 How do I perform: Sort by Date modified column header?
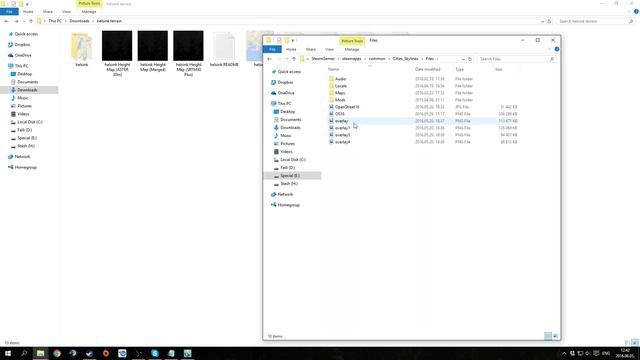pos(427,69)
